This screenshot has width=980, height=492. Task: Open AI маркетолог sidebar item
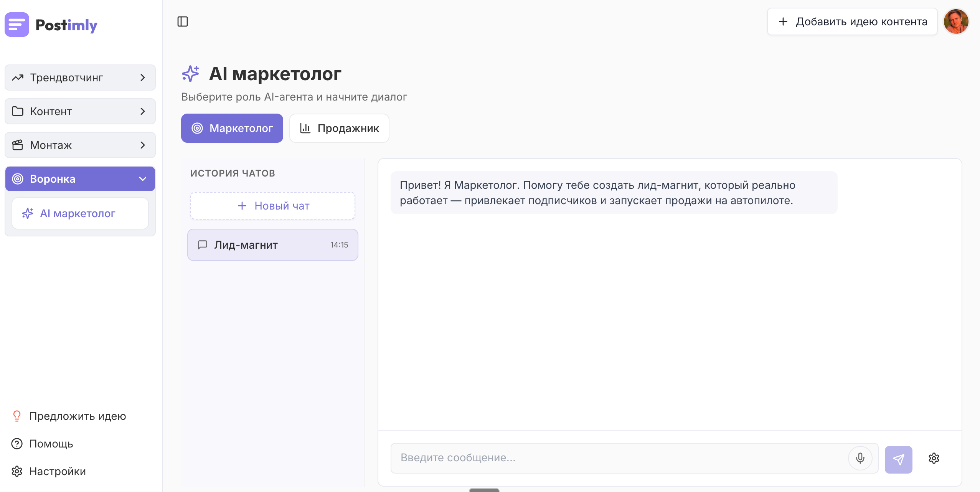[x=80, y=213]
